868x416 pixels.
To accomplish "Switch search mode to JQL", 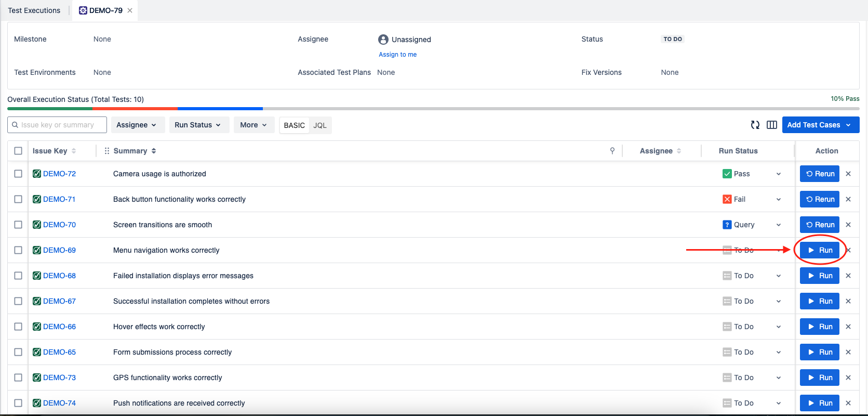I will pyautogui.click(x=320, y=125).
